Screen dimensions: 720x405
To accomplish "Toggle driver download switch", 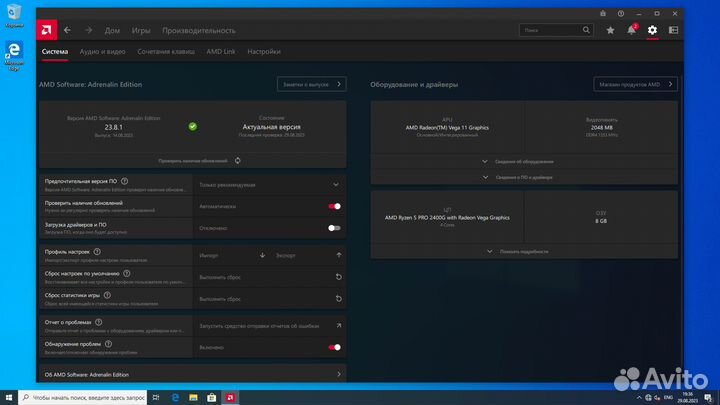I will tap(334, 228).
